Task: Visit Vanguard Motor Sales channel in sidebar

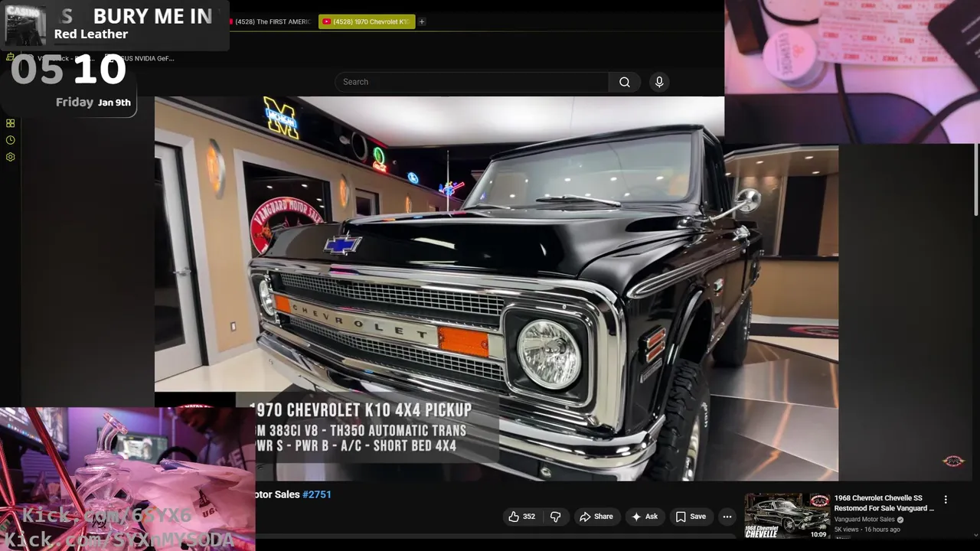Action: tap(864, 520)
